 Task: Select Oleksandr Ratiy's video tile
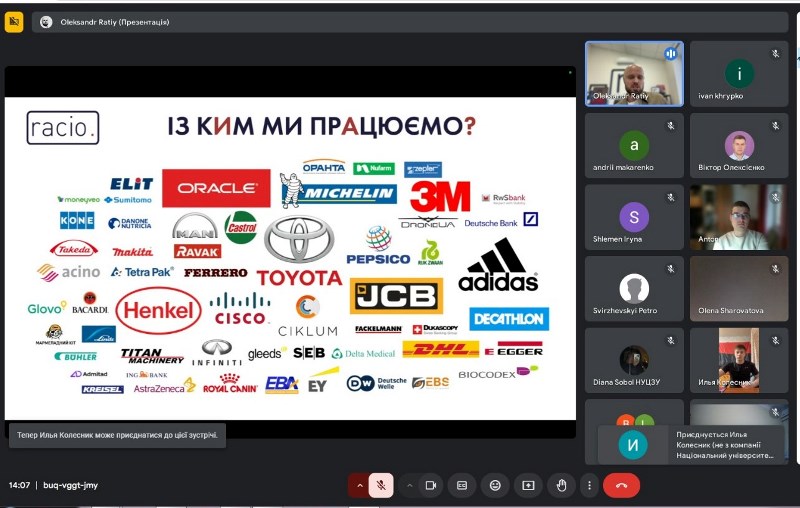coord(634,74)
